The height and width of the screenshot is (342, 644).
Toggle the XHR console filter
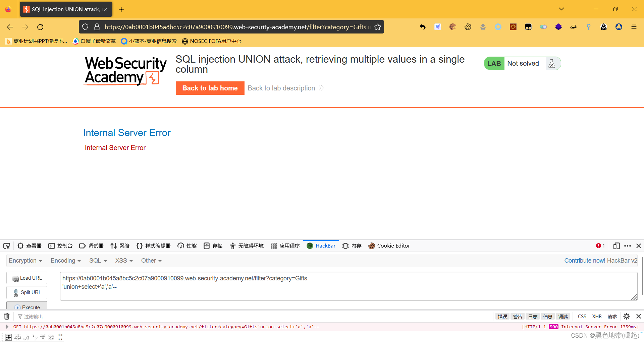[597, 317]
